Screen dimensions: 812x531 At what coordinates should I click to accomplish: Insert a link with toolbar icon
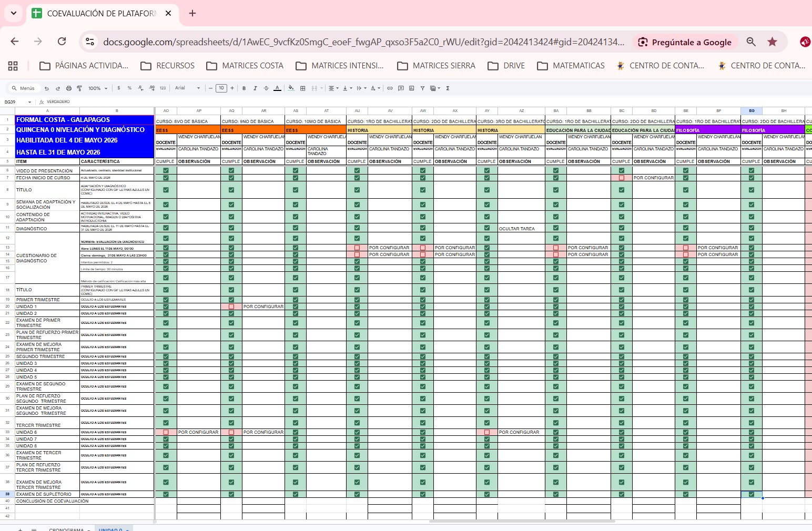pos(390,88)
